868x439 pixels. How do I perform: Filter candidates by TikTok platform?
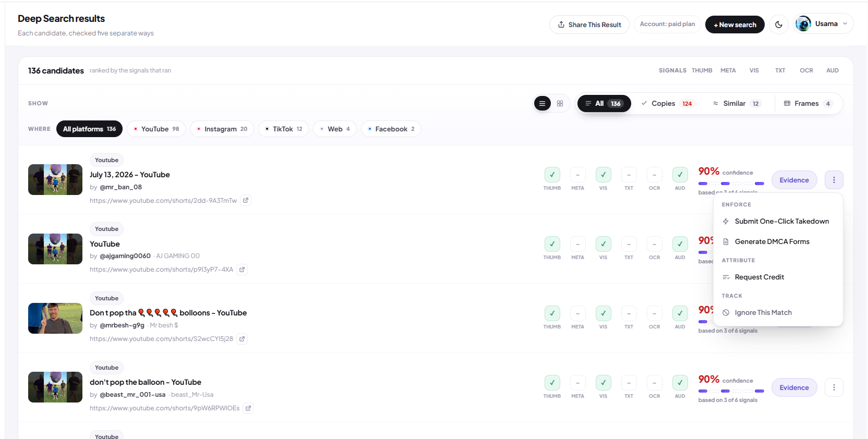[283, 129]
